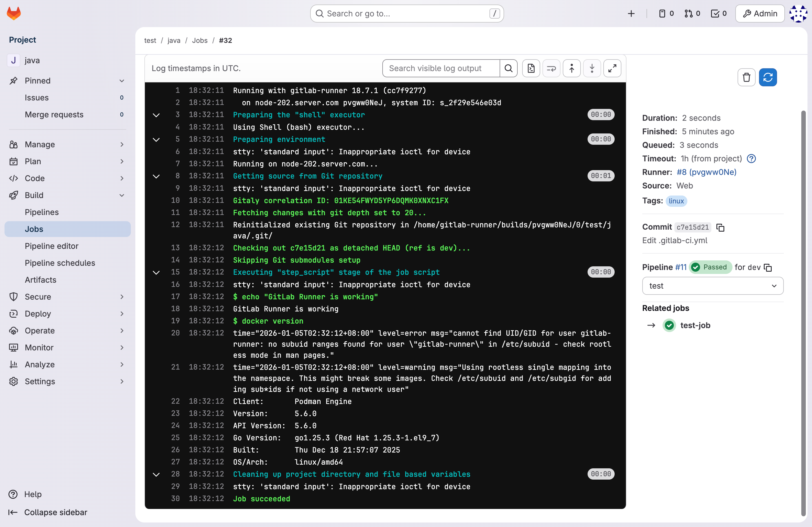Open runner #8 (pvgww0Ne) link
Viewport: 812px width, 527px height.
pos(706,172)
